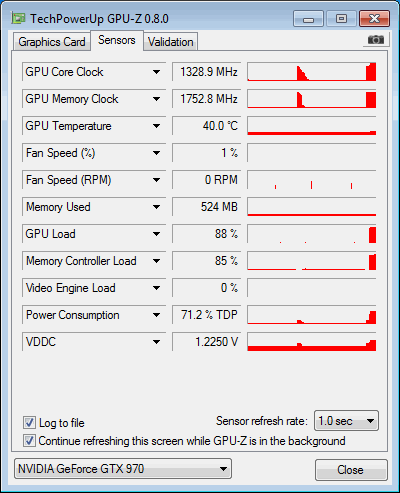This screenshot has height=493, width=400.
Task: Click the GPU-Z app icon in title bar
Action: click(18, 19)
